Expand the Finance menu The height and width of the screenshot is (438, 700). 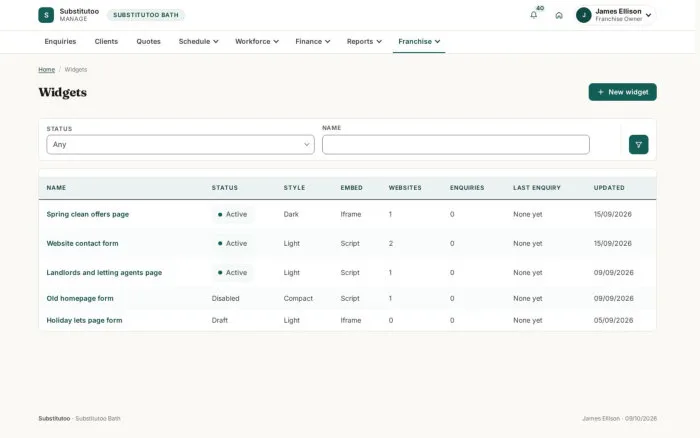click(x=312, y=42)
